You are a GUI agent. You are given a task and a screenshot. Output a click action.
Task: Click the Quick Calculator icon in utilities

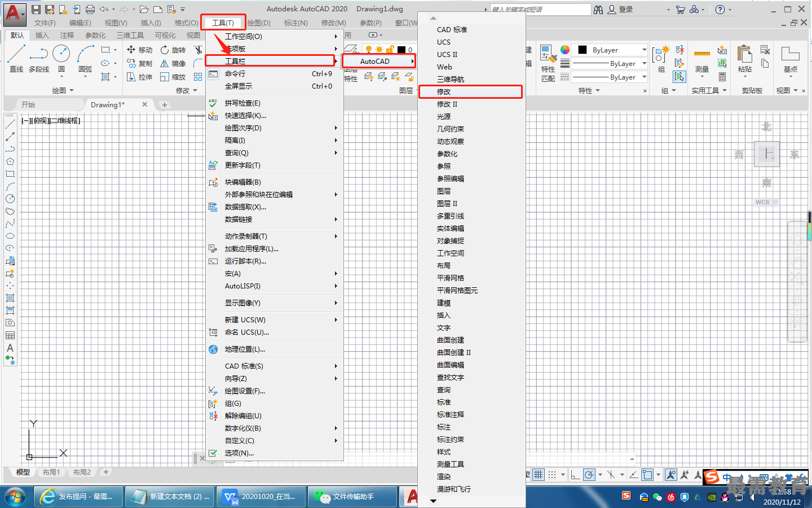pos(722,77)
